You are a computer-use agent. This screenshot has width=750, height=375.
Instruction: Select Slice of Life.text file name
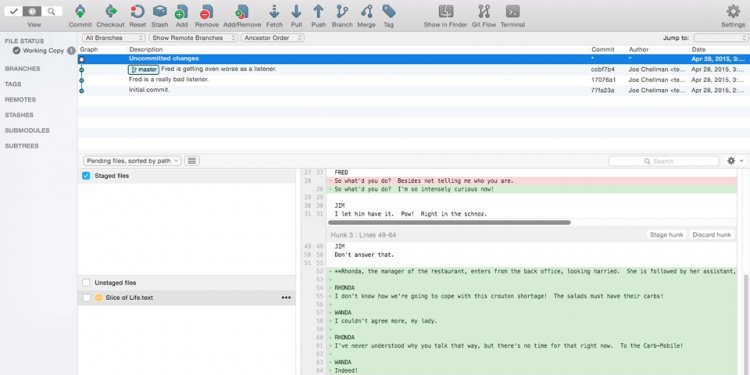129,298
